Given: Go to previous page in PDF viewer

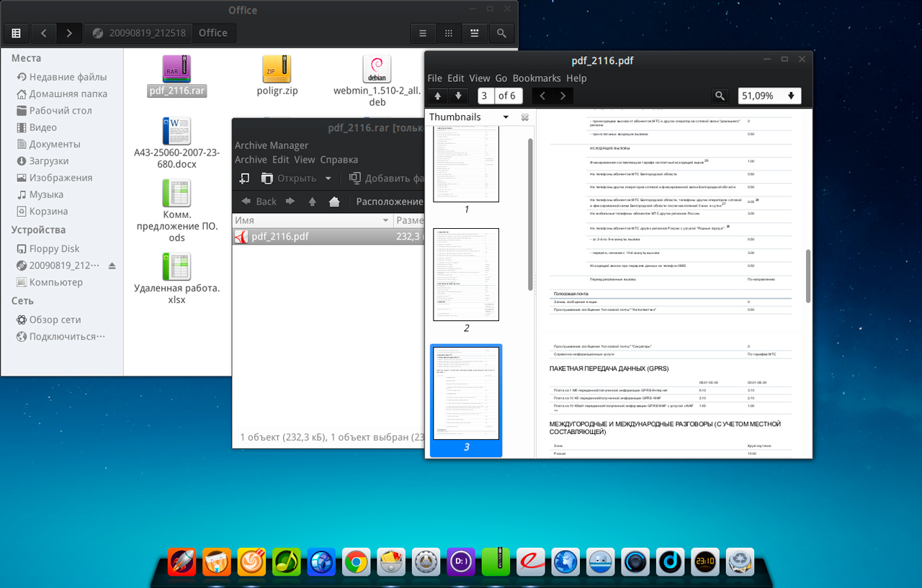Looking at the screenshot, I should (437, 96).
